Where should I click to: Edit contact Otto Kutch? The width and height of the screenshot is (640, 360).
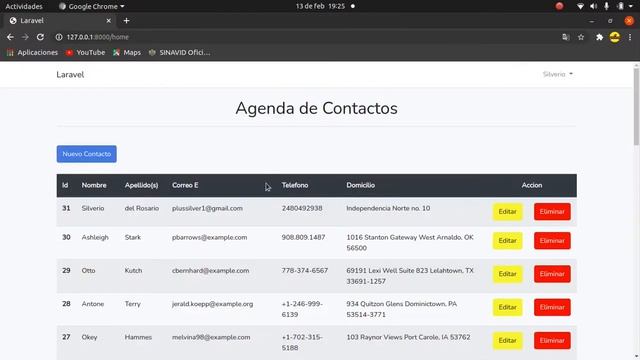pos(507,274)
